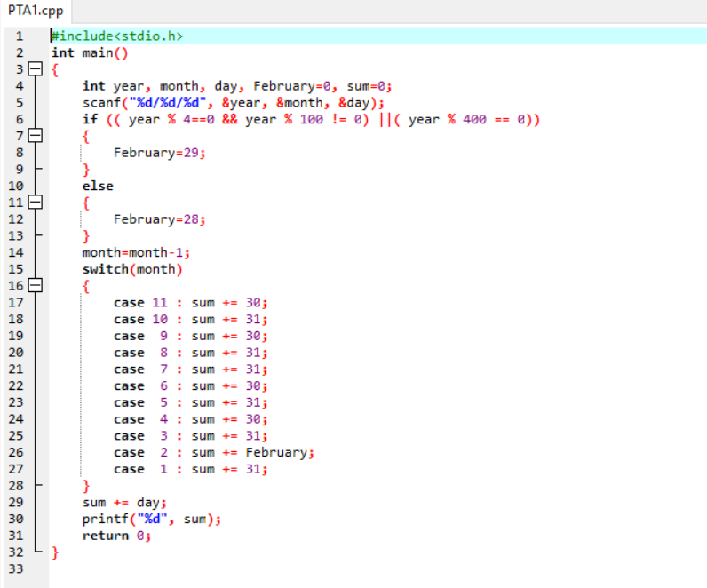Click the closing brace on line 9
This screenshot has width=707, height=588.
(x=86, y=170)
